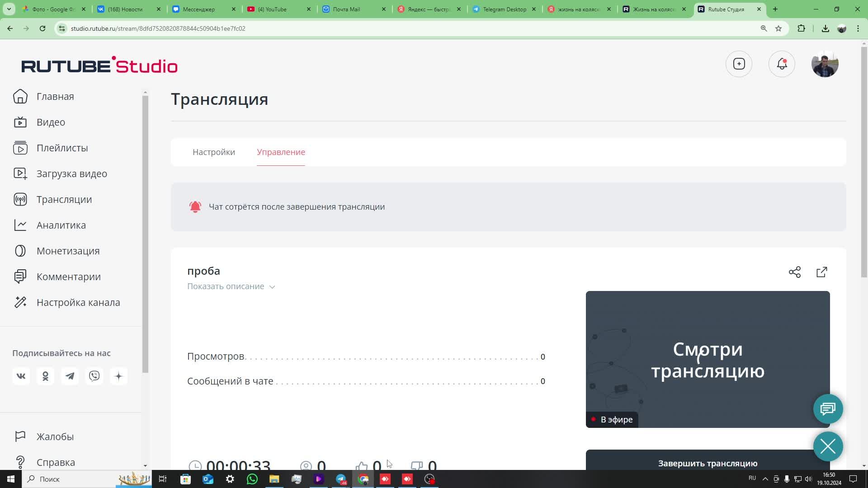Open OBS Studio from the taskbar
Image resolution: width=868 pixels, height=488 pixels.
coord(429,479)
